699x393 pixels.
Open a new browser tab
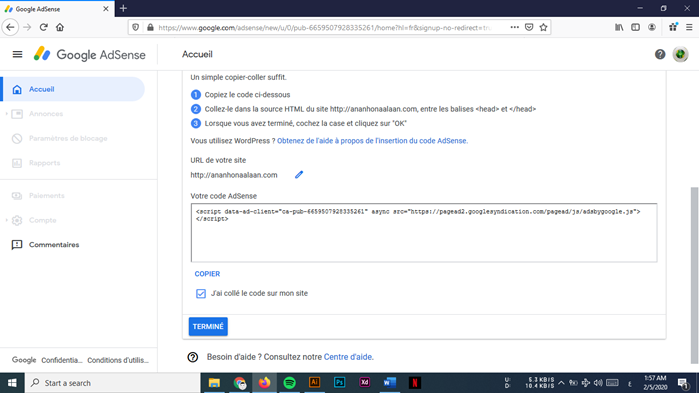point(123,8)
